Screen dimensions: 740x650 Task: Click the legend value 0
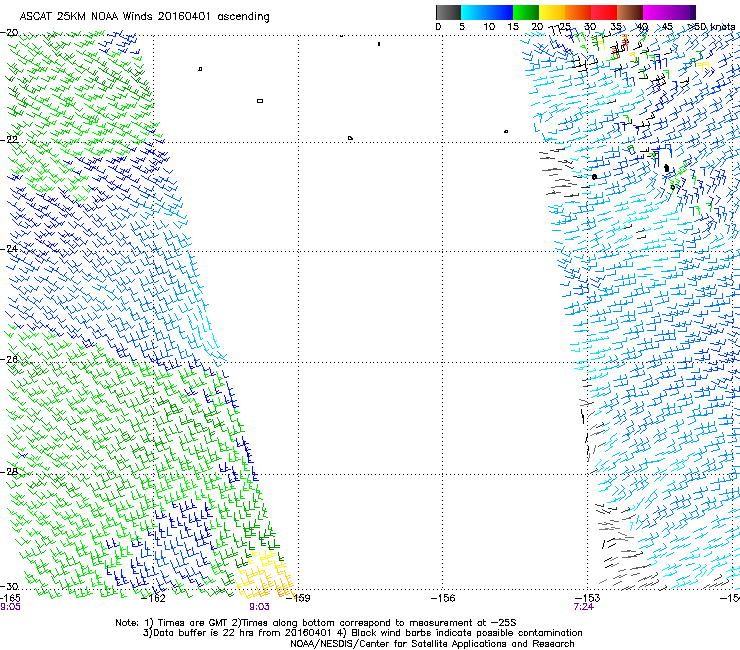coord(438,27)
